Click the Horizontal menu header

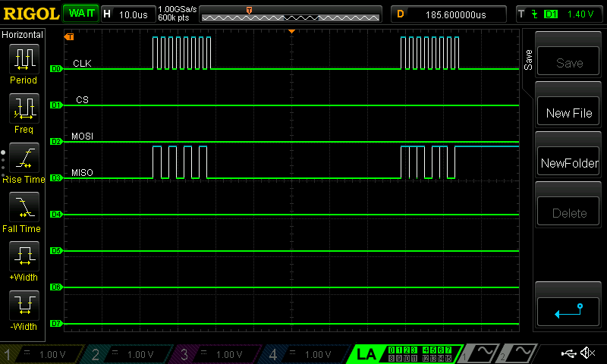22,35
